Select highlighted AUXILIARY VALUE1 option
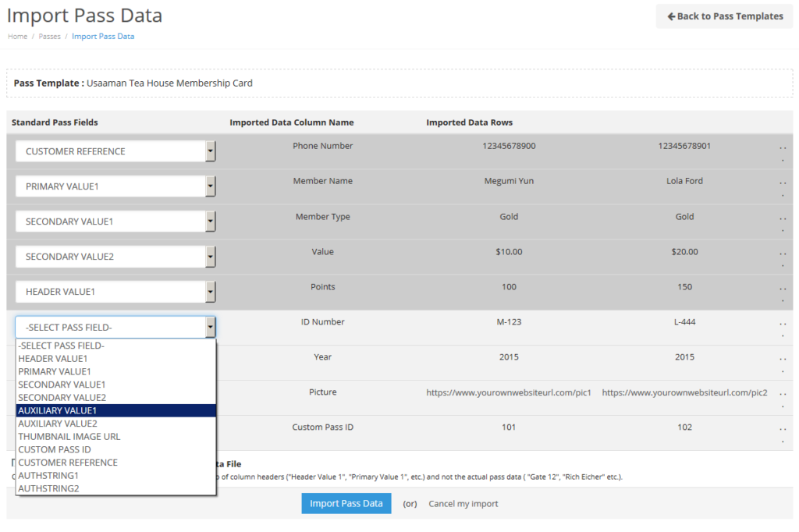 pos(116,411)
